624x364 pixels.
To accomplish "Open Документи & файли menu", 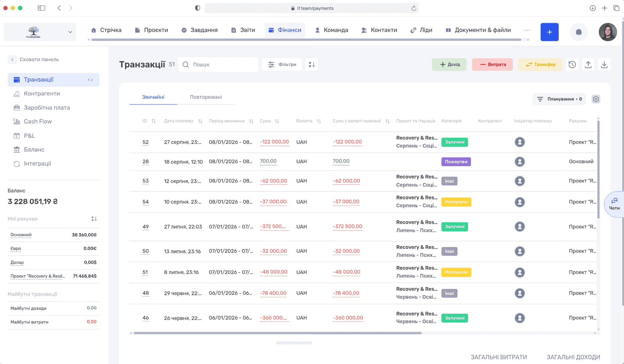I will point(478,30).
